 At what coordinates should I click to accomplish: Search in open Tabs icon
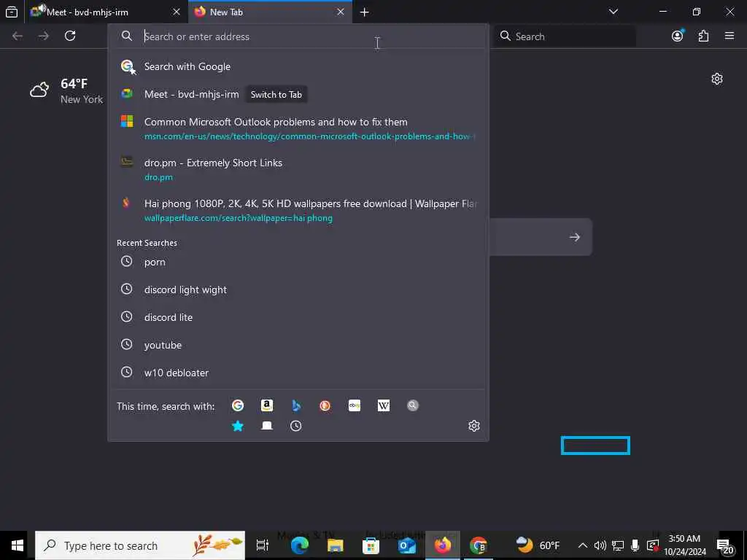[267, 426]
